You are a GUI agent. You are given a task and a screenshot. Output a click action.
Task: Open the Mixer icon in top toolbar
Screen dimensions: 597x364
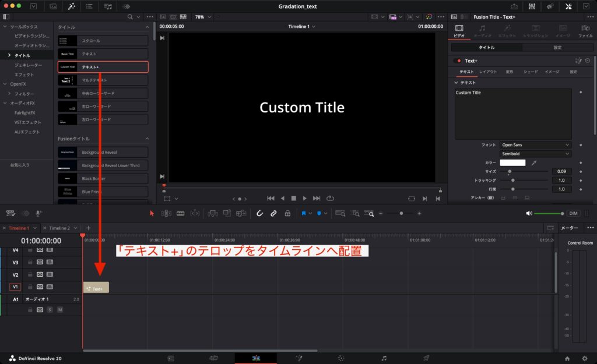pyautogui.click(x=532, y=6)
